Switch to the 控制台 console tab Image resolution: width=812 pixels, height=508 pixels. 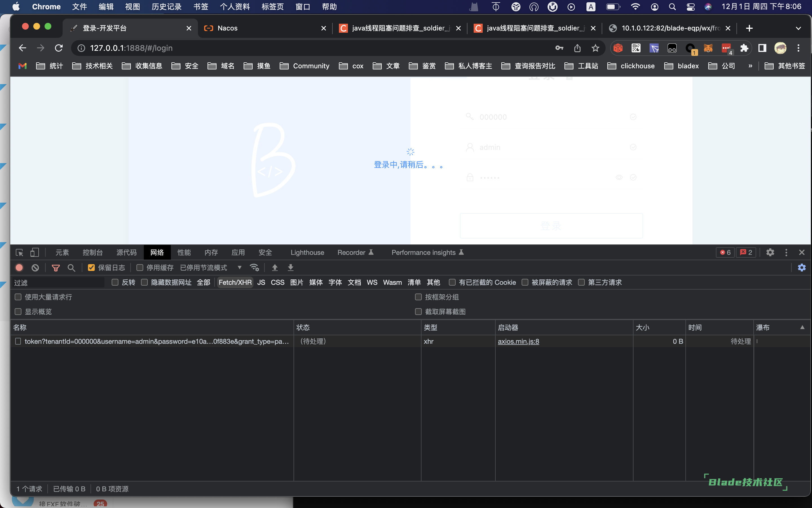click(92, 252)
